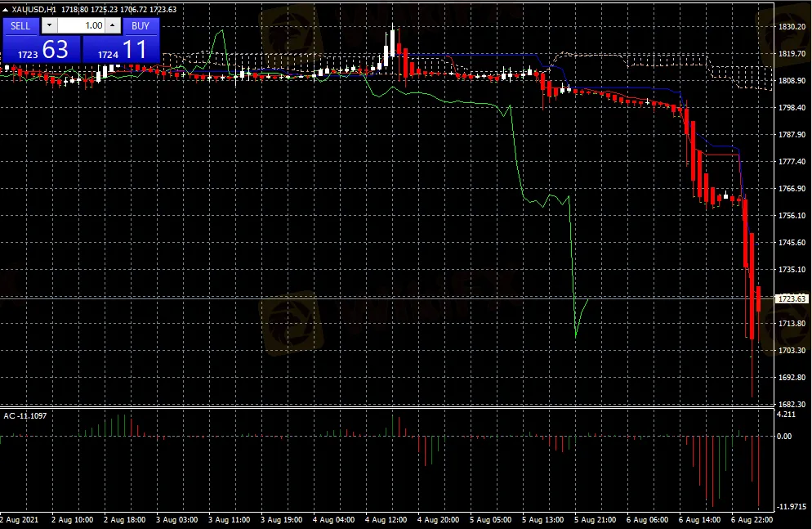
Task: Select the AC -11.1097 indicator label
Action: 25,416
